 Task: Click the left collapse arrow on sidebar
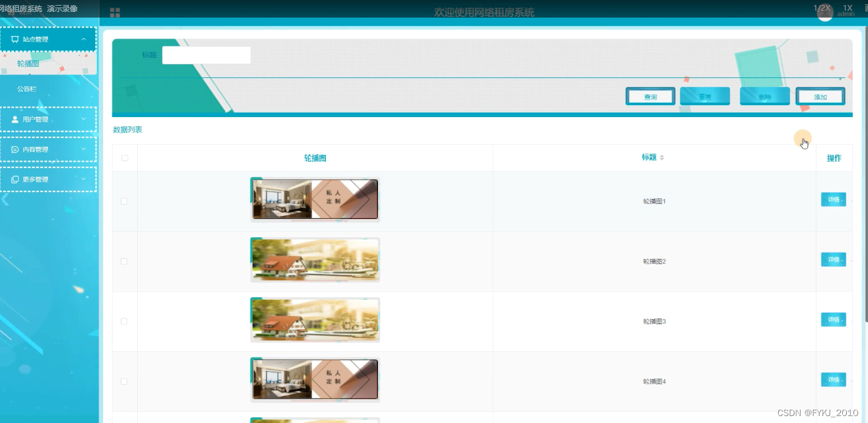point(5,200)
